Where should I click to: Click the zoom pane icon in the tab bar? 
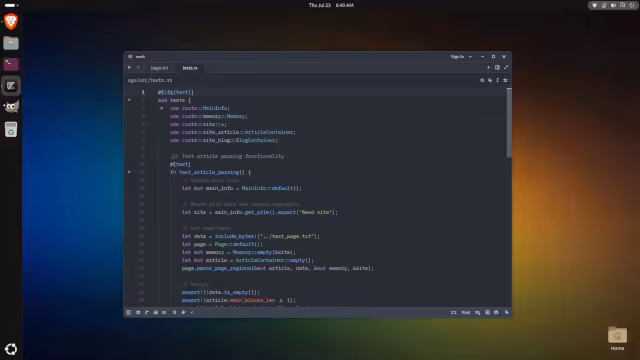tap(506, 68)
